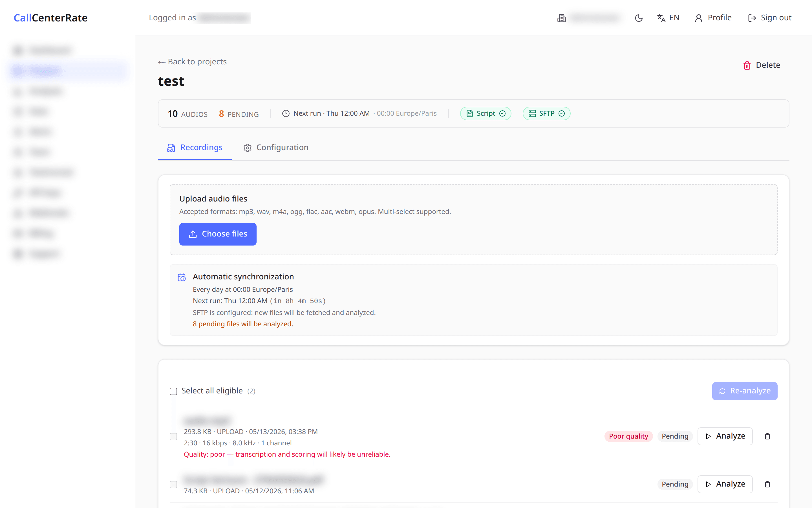
Task: Click the Profile person icon
Action: point(699,18)
